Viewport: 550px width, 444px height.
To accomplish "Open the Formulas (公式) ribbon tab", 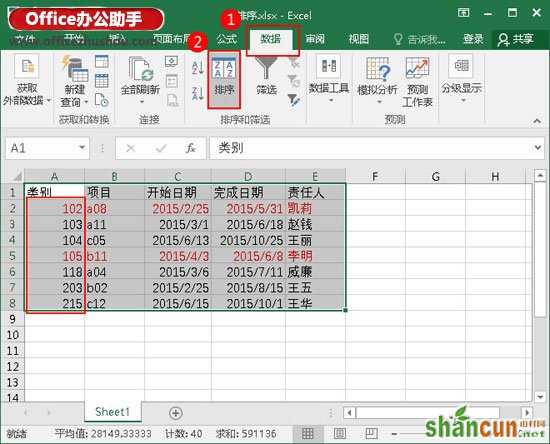I will pyautogui.click(x=227, y=39).
